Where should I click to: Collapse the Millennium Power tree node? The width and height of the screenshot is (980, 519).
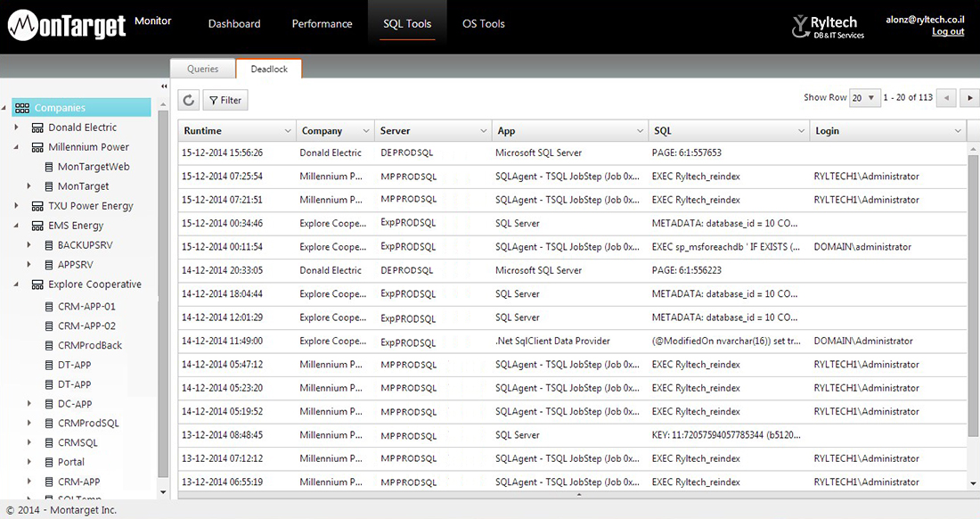click(16, 147)
